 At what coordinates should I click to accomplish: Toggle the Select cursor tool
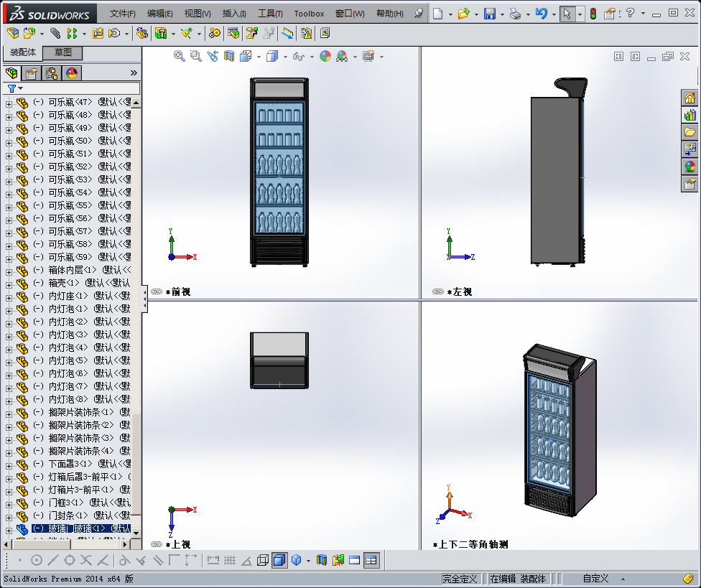click(x=567, y=14)
